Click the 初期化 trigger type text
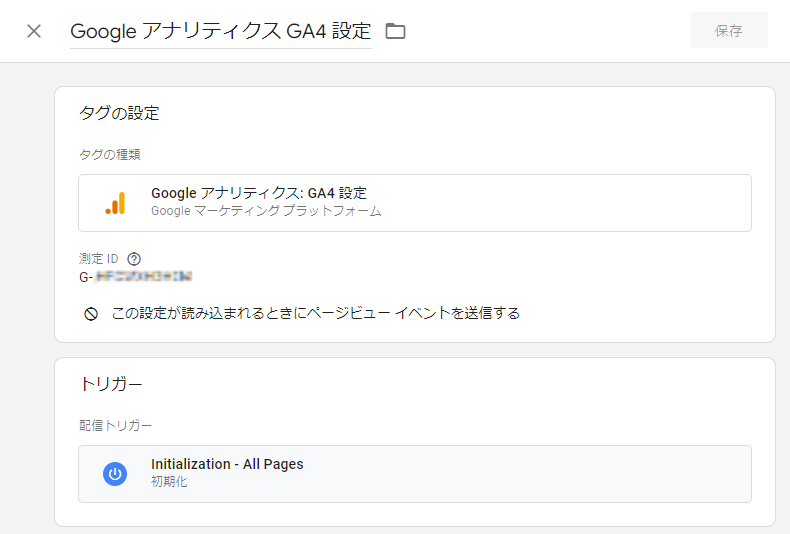This screenshot has height=534, width=790. (169, 482)
